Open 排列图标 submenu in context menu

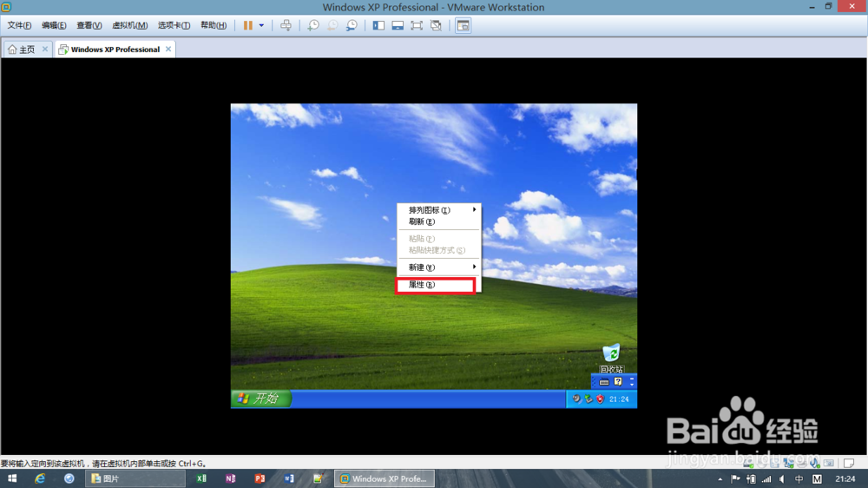pyautogui.click(x=438, y=210)
